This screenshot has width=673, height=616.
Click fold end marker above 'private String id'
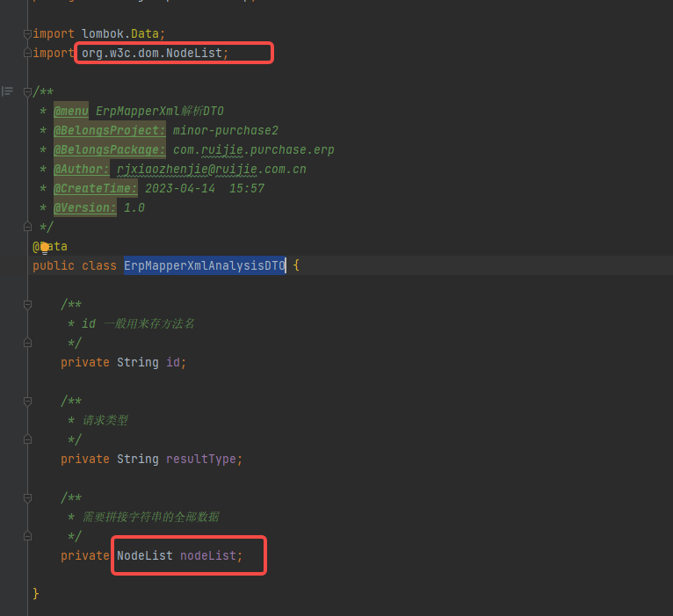tap(27, 343)
